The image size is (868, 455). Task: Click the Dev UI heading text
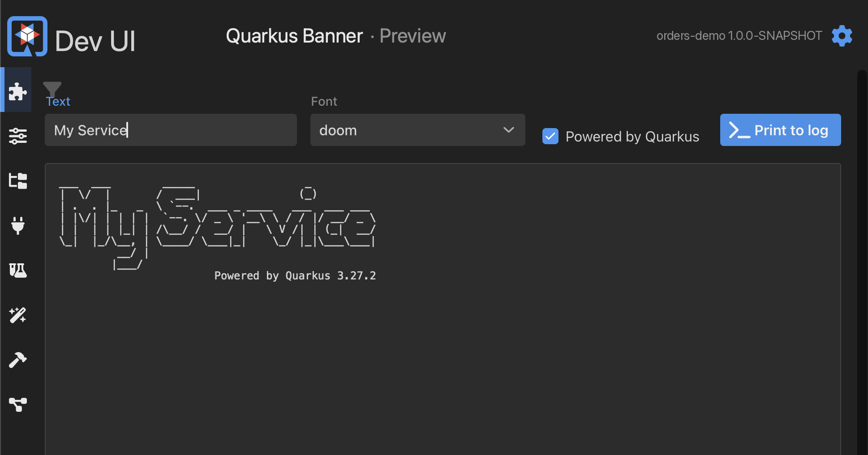(95, 41)
